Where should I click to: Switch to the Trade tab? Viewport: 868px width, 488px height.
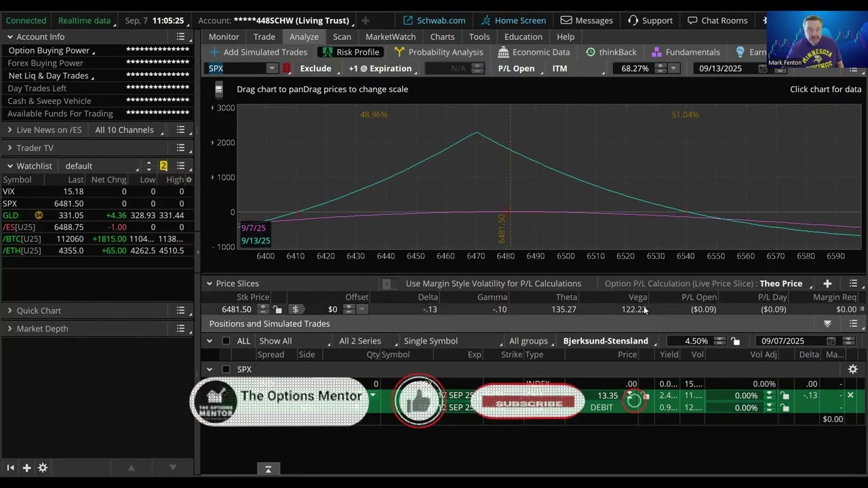pos(264,37)
